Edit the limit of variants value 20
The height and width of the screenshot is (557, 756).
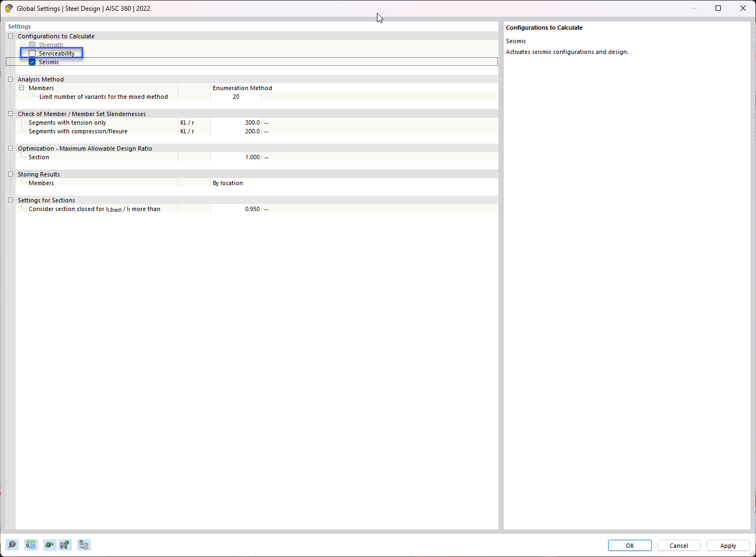pos(236,96)
